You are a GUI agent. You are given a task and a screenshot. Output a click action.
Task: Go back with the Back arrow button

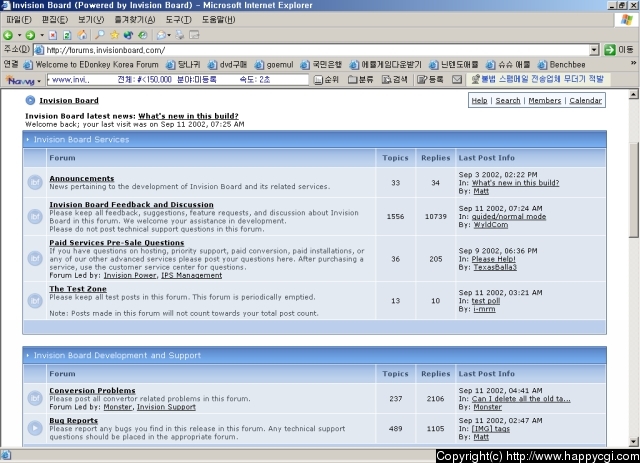point(8,36)
